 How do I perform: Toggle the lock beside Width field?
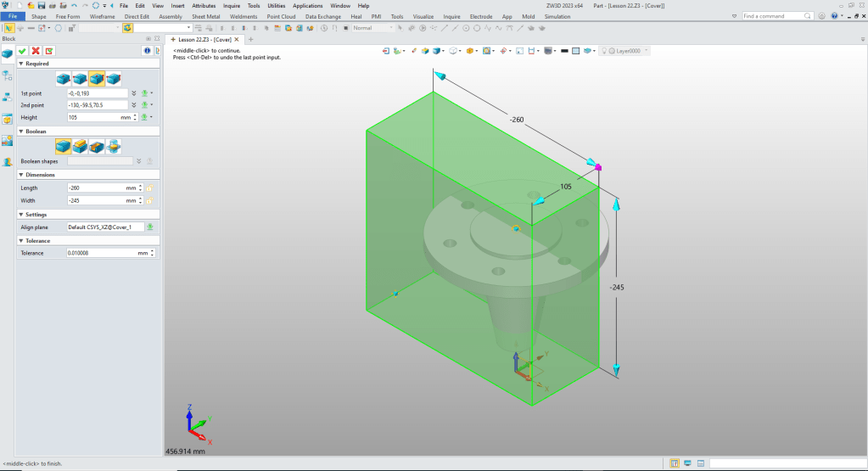[149, 200]
